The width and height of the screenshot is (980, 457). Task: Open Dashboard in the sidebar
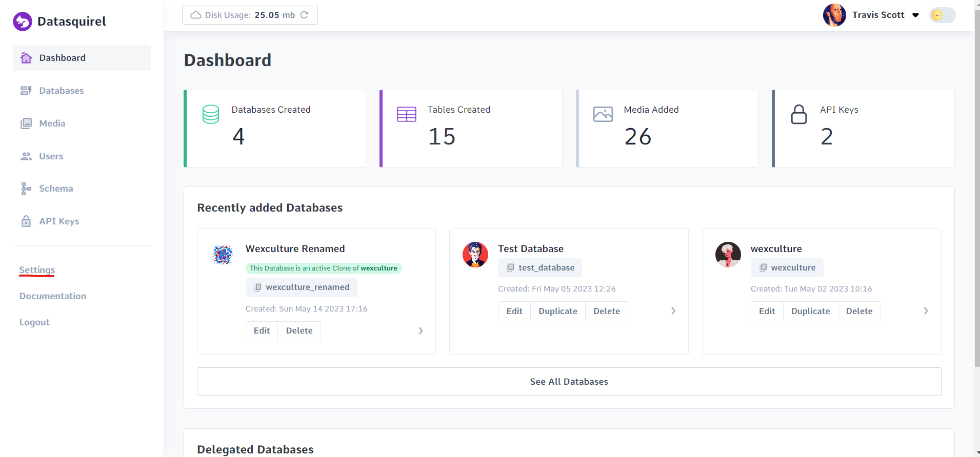tap(82, 58)
